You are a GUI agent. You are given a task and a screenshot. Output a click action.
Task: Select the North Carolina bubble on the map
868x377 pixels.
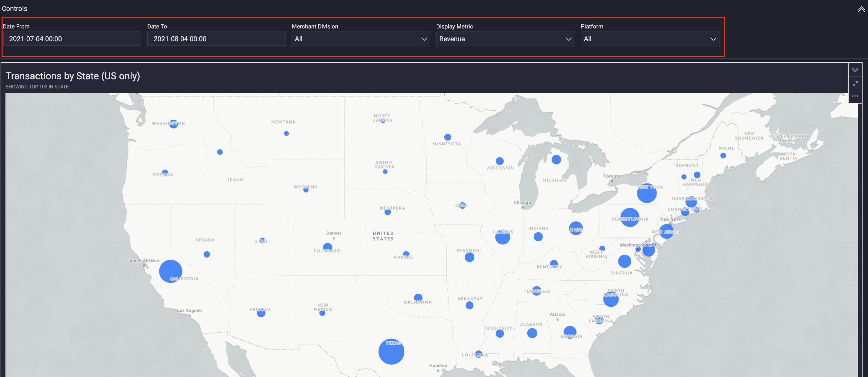click(611, 299)
